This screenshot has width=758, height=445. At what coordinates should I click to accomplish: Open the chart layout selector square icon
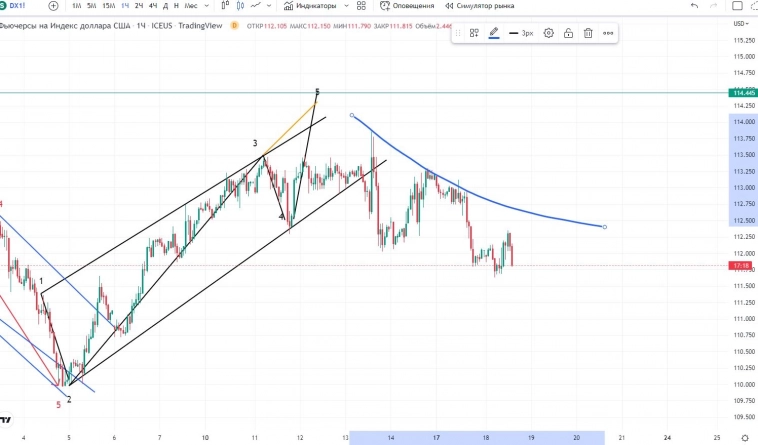point(738,6)
